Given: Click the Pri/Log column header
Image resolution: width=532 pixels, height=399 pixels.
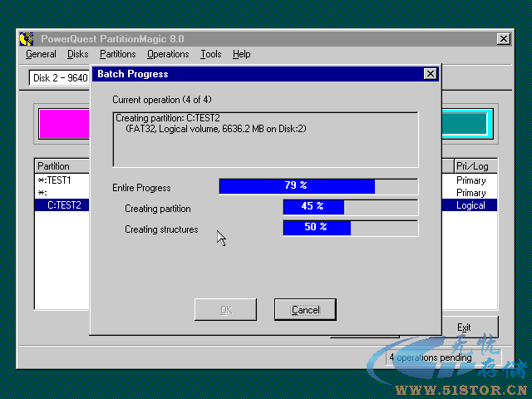Looking at the screenshot, I should 473,166.
